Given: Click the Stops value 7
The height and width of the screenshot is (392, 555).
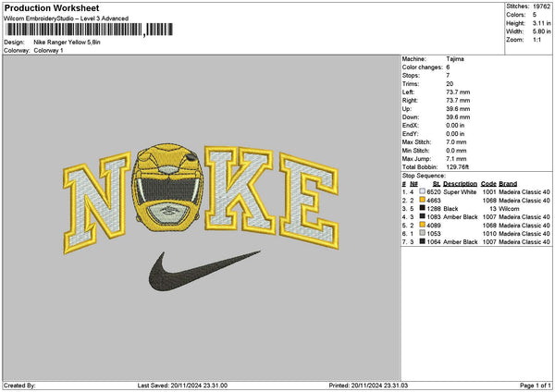Looking at the screenshot, I should pyautogui.click(x=448, y=76).
